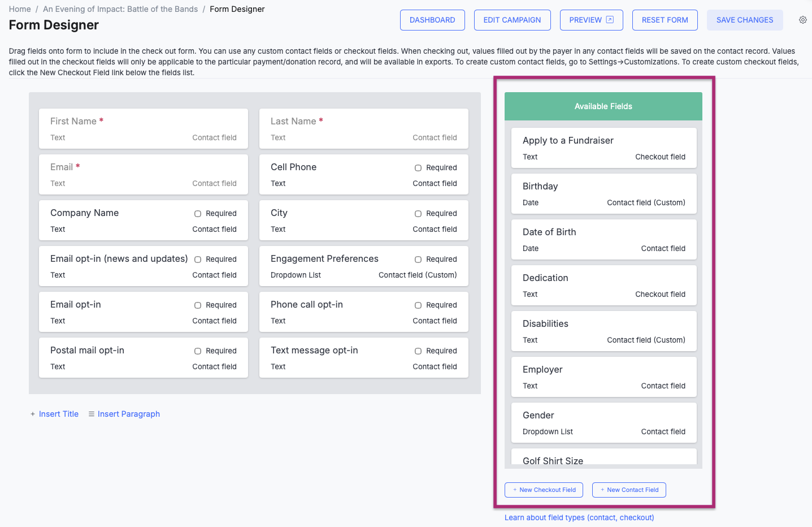Open the settings gear icon
812x527 pixels.
(803, 20)
